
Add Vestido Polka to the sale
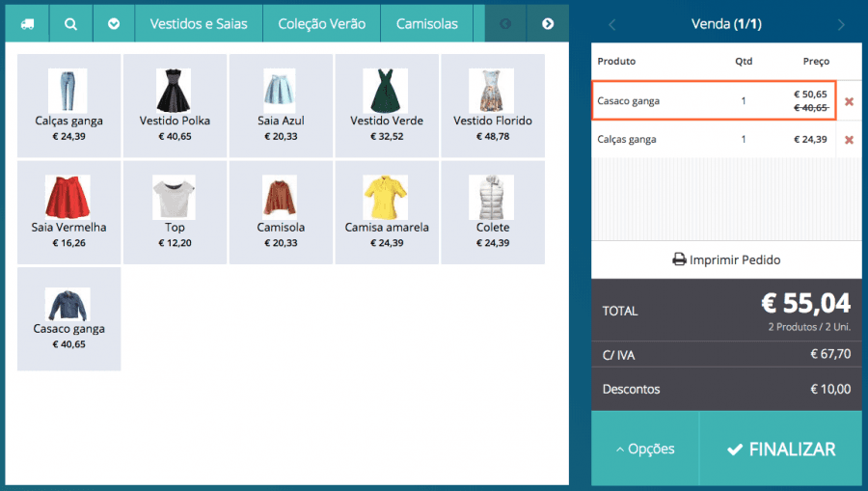[175, 105]
